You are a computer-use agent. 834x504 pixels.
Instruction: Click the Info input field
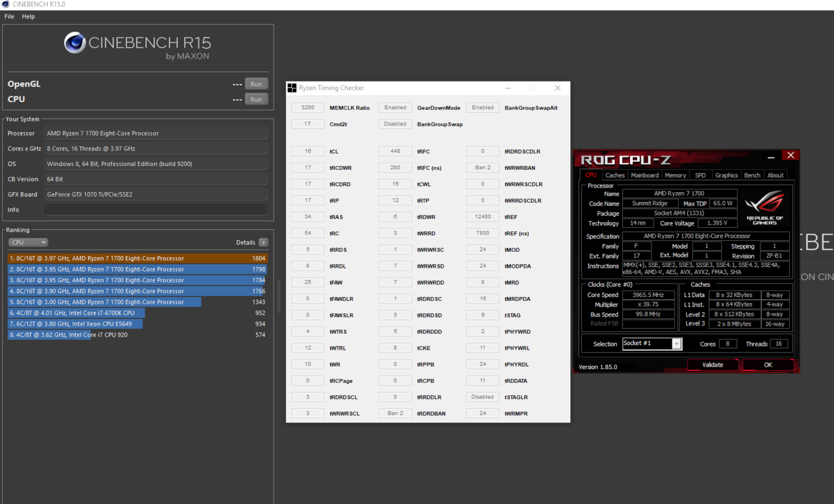pos(156,210)
